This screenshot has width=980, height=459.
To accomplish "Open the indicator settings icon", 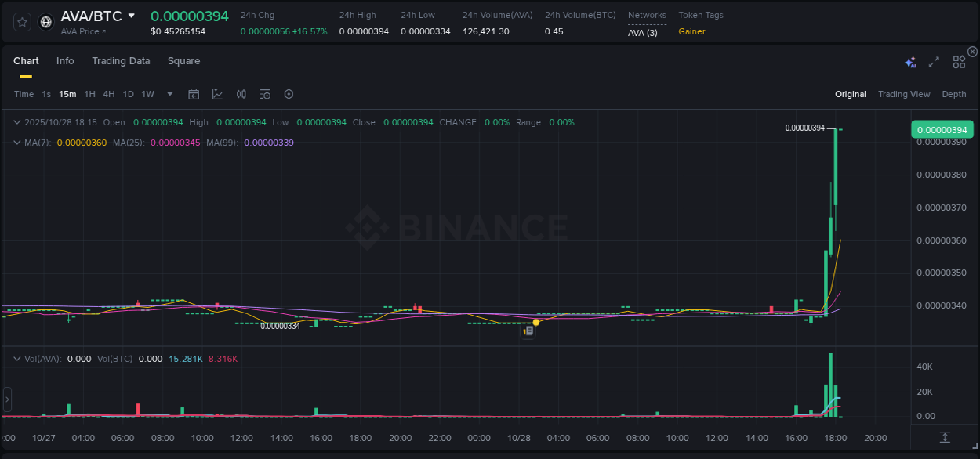I will pos(265,94).
